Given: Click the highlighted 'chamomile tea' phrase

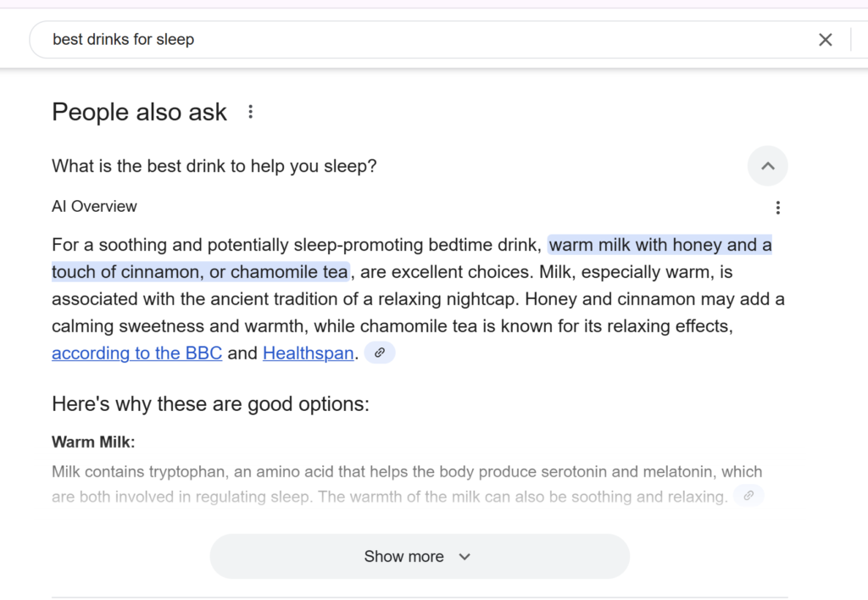Looking at the screenshot, I should [290, 272].
